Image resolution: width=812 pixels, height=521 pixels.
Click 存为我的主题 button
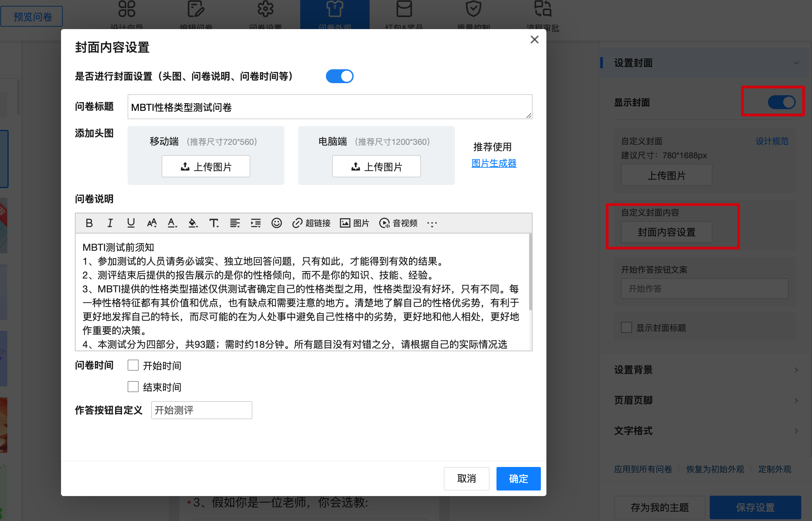[x=659, y=507]
